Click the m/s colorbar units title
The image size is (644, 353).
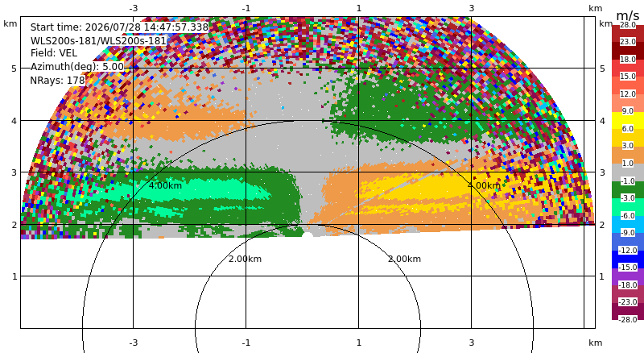628,15
